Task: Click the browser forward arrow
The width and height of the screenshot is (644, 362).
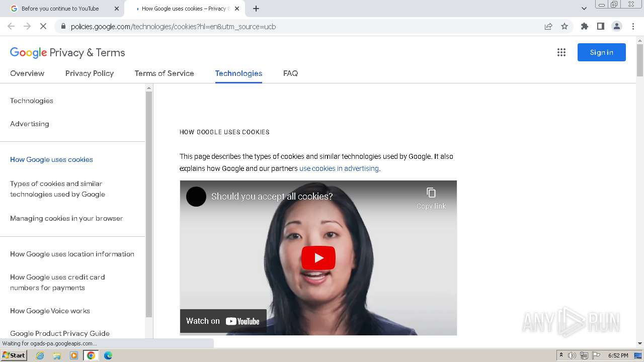Action: click(x=27, y=27)
